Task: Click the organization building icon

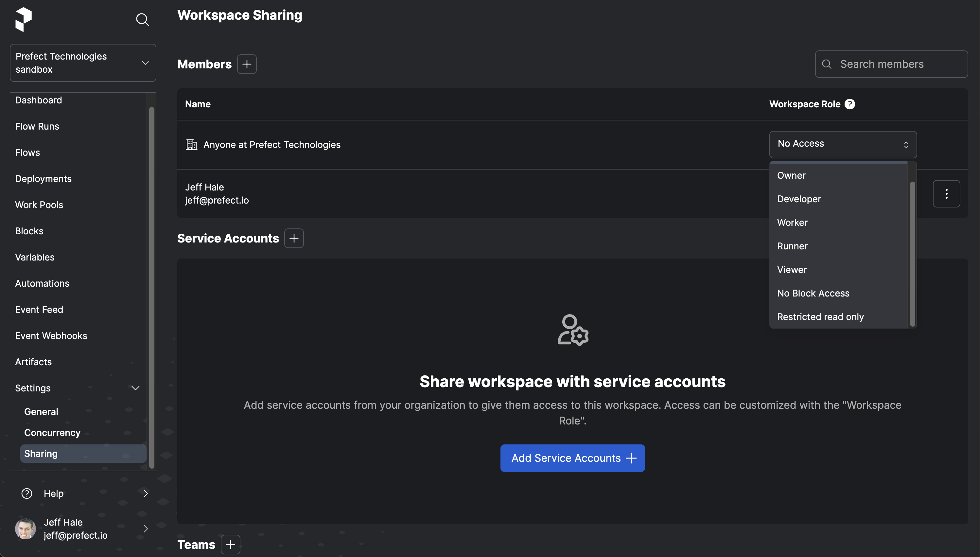Action: tap(191, 145)
